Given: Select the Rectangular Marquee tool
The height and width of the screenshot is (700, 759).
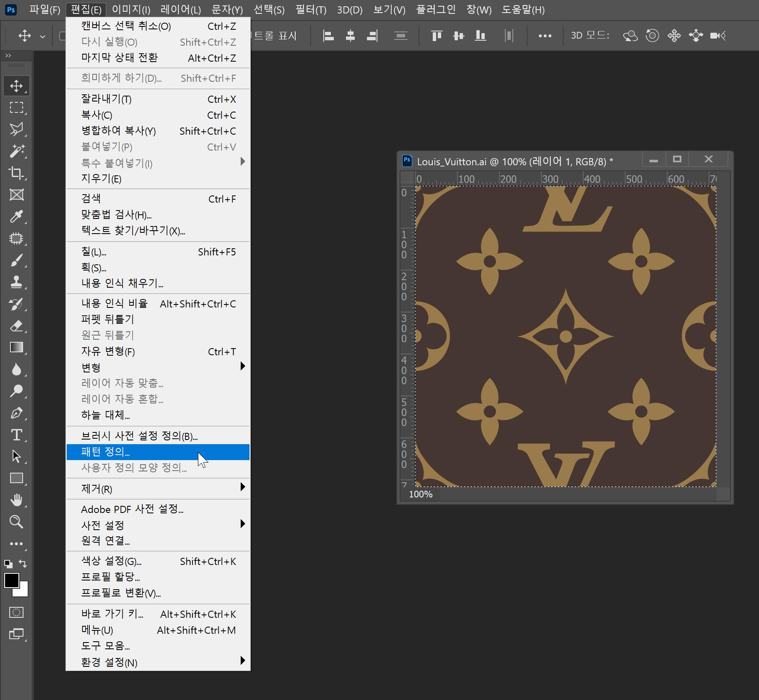Looking at the screenshot, I should point(16,108).
